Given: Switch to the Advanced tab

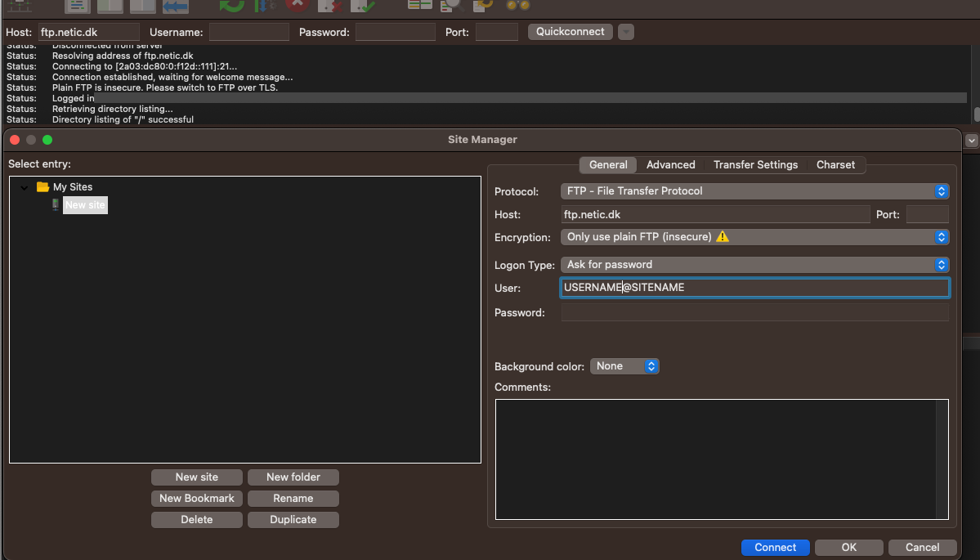Looking at the screenshot, I should 670,165.
